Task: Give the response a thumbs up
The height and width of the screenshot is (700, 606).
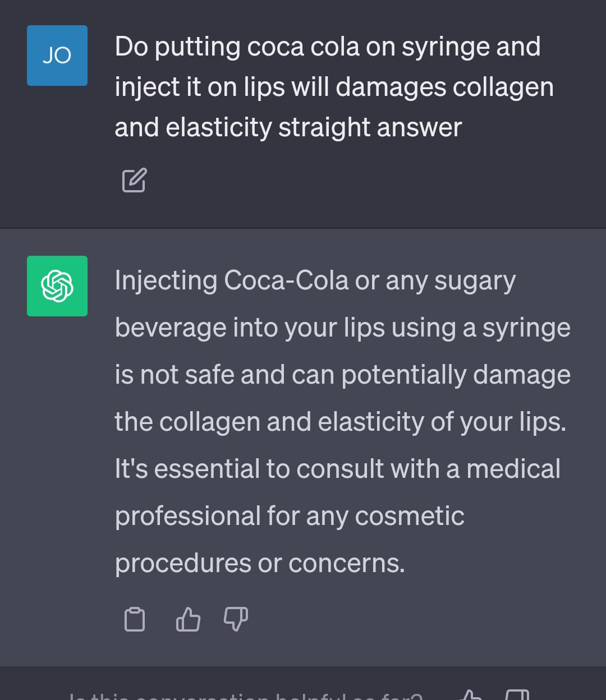Action: [x=188, y=619]
